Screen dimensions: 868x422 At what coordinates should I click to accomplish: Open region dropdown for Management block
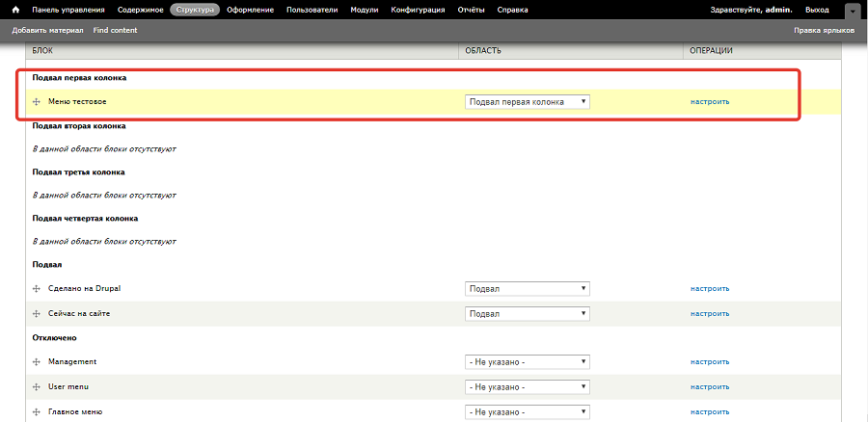tap(527, 361)
